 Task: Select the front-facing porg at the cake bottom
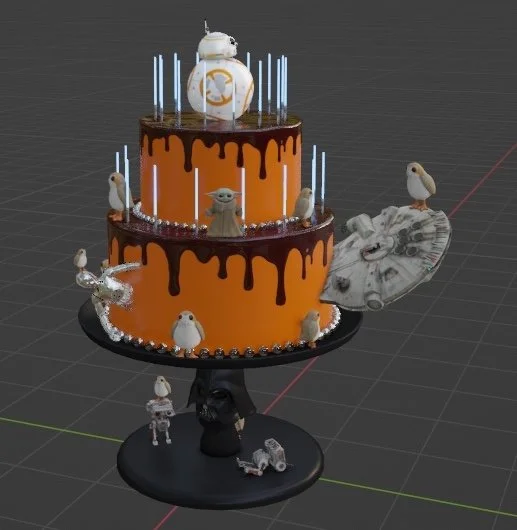pyautogui.click(x=188, y=334)
